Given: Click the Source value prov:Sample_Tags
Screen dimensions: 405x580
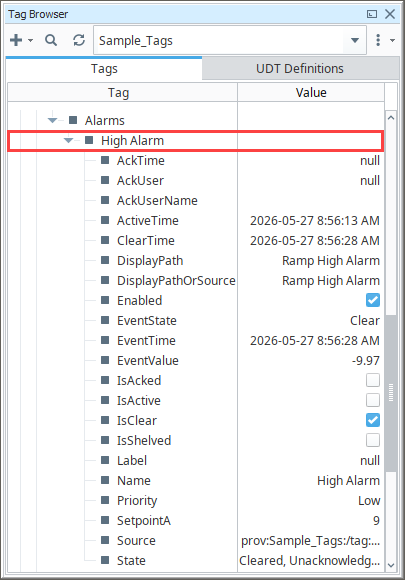Looking at the screenshot, I should pyautogui.click(x=311, y=541).
